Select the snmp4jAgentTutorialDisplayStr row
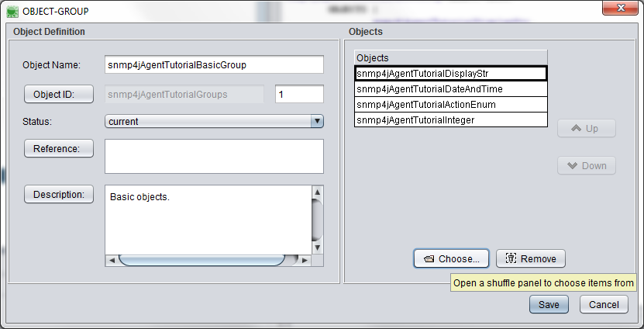Image resolution: width=644 pixels, height=329 pixels. point(451,74)
